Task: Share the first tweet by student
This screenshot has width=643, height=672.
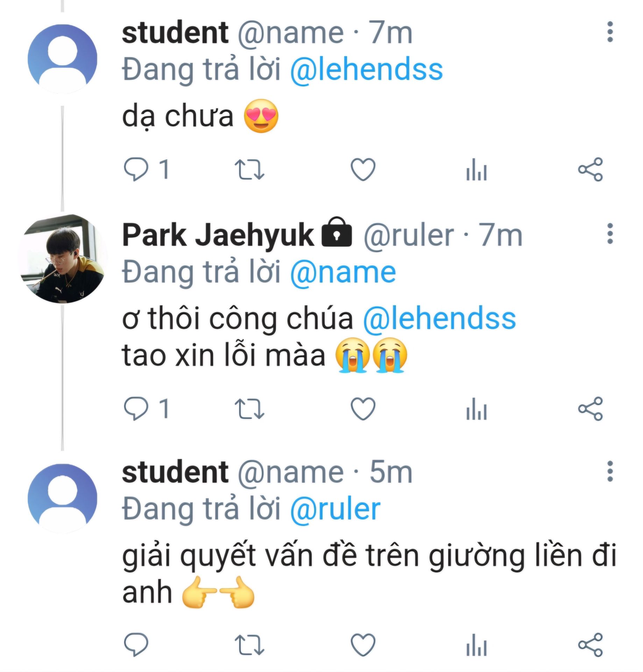Action: pos(590,169)
